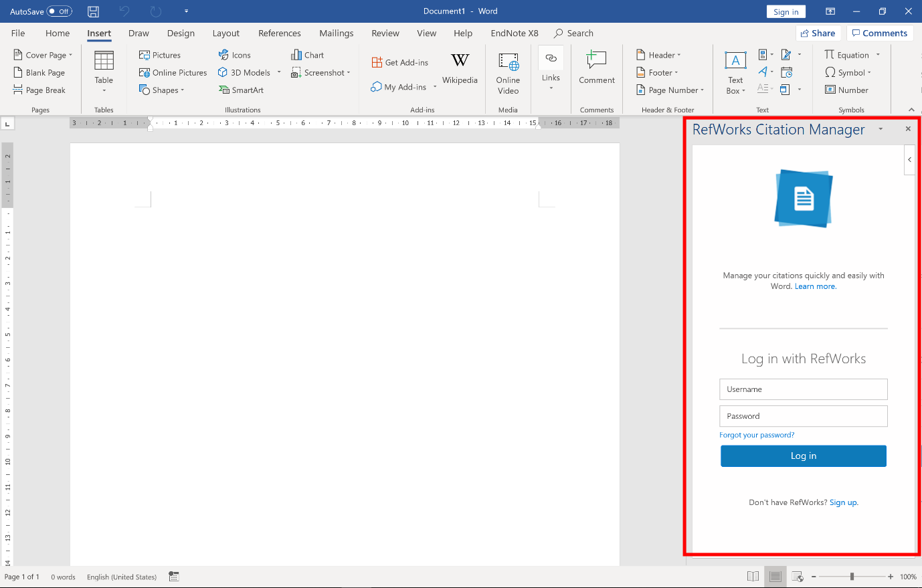Switch to the References tab

coord(280,33)
